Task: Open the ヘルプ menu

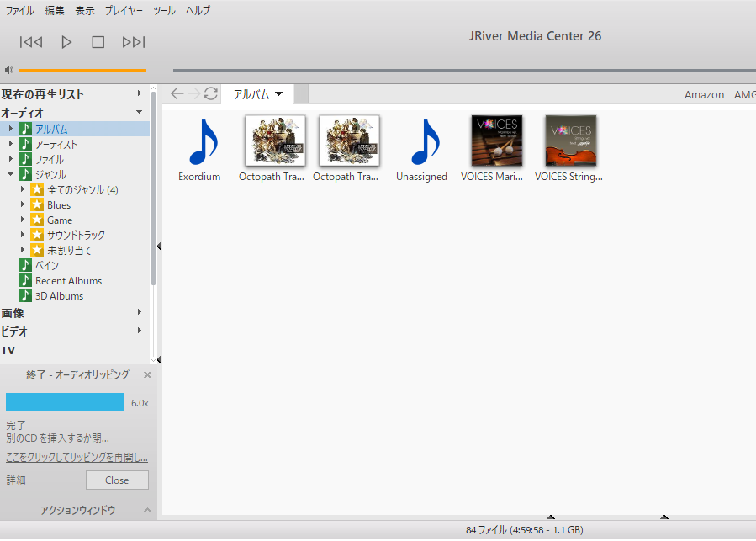Action: click(198, 10)
